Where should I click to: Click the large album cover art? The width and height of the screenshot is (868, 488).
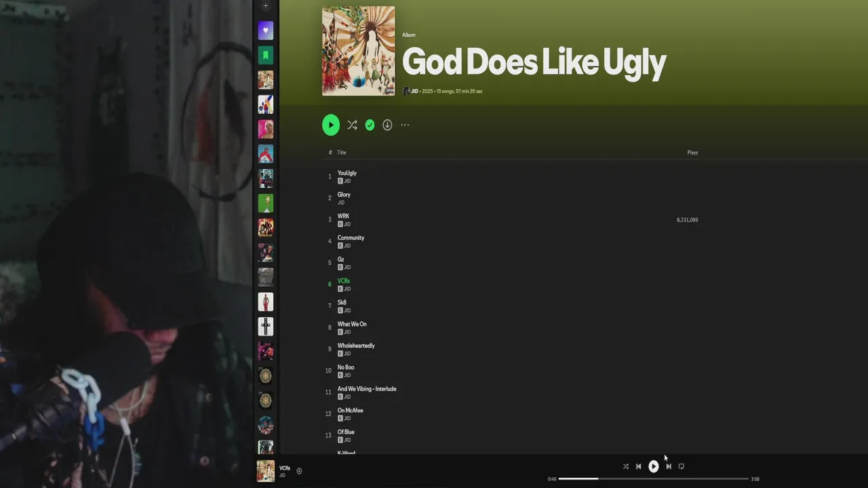pyautogui.click(x=358, y=51)
